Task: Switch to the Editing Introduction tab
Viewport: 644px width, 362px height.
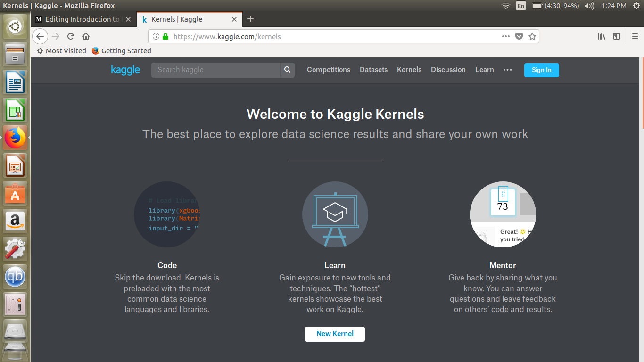Action: coord(80,19)
